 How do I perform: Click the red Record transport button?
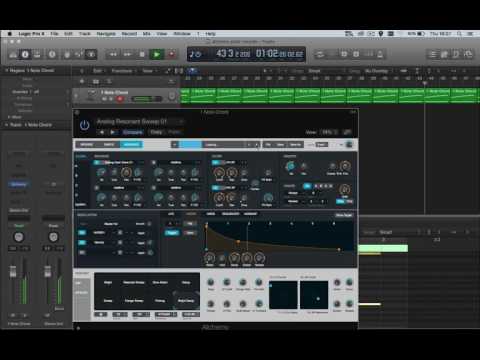pos(171,54)
